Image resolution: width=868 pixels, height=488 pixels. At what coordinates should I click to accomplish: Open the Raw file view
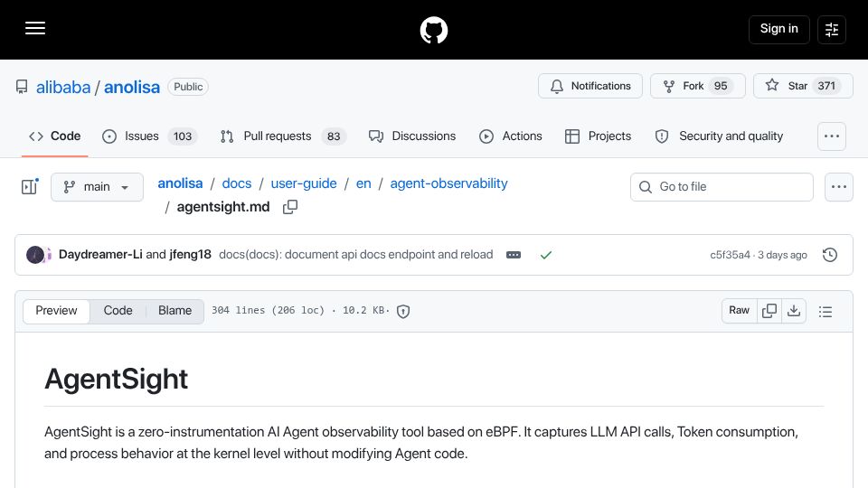[739, 311]
